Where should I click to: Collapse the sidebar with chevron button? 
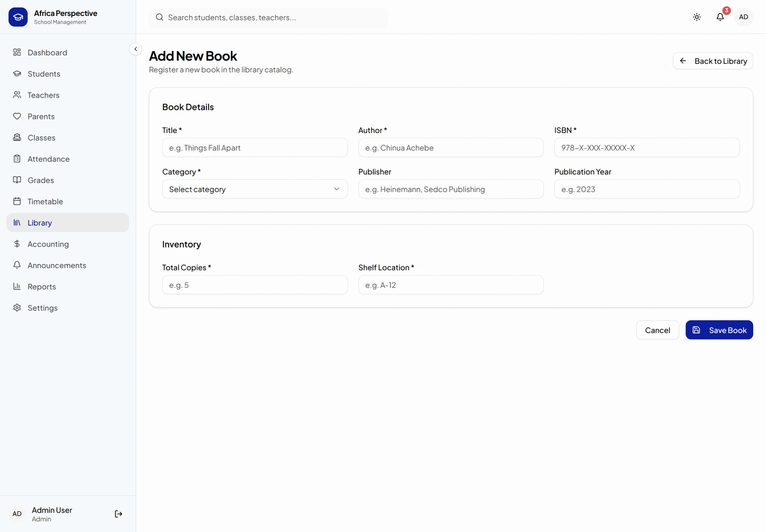coord(136,49)
